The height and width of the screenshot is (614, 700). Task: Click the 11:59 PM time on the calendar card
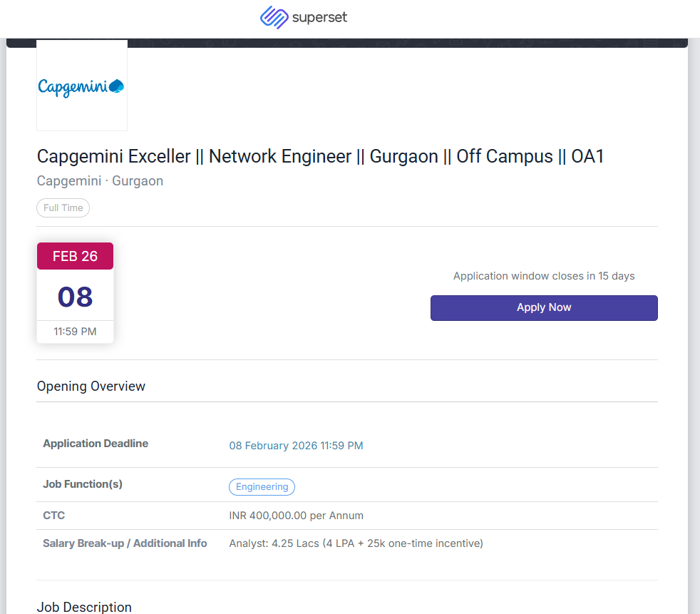click(x=75, y=332)
